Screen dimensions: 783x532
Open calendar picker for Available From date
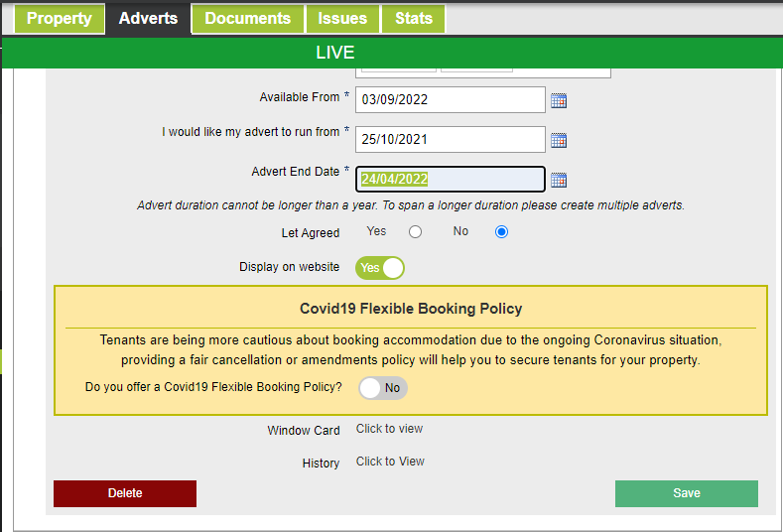559,100
